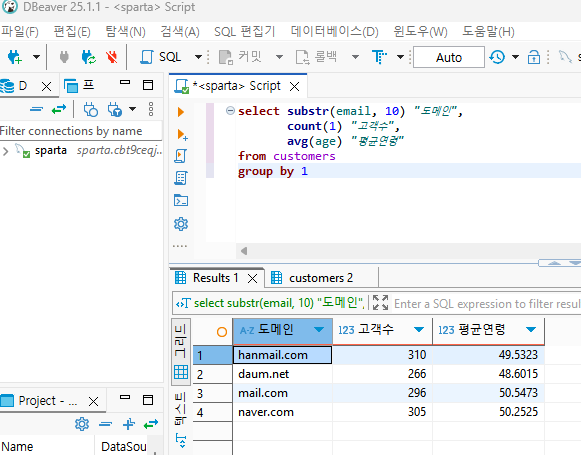Open the 데이터베이스(D) menu
The image size is (581, 455).
[x=334, y=31]
